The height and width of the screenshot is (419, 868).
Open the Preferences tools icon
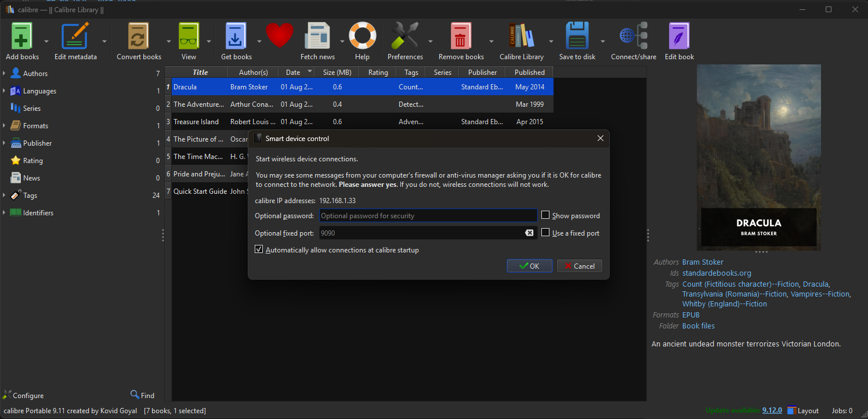click(x=405, y=36)
